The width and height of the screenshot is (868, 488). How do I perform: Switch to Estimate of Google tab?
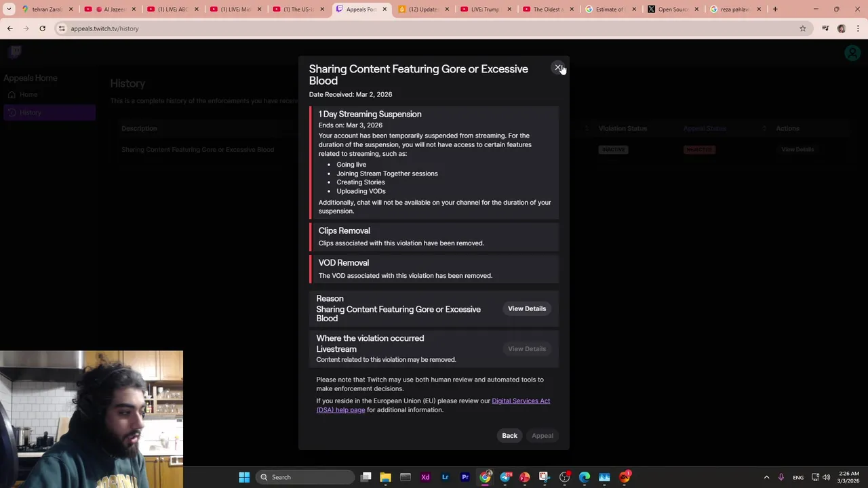pyautogui.click(x=610, y=9)
